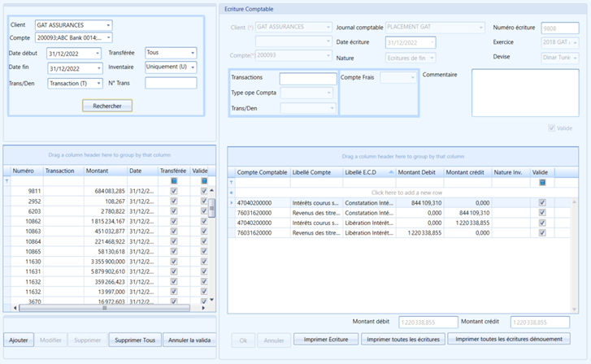This screenshot has height=364, width=591.
Task: Toggle Transférée checkbox for row 9811
Action: [174, 191]
